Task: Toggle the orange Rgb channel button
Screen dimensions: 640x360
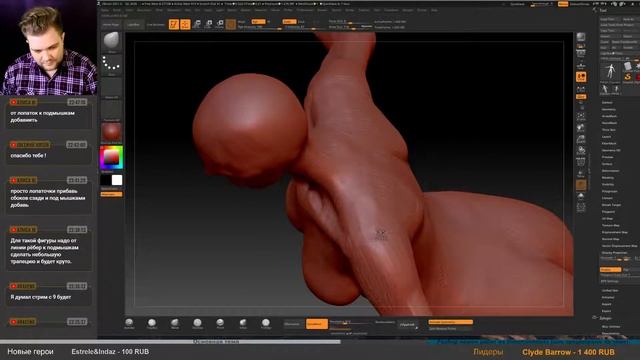Action: pyautogui.click(x=258, y=22)
